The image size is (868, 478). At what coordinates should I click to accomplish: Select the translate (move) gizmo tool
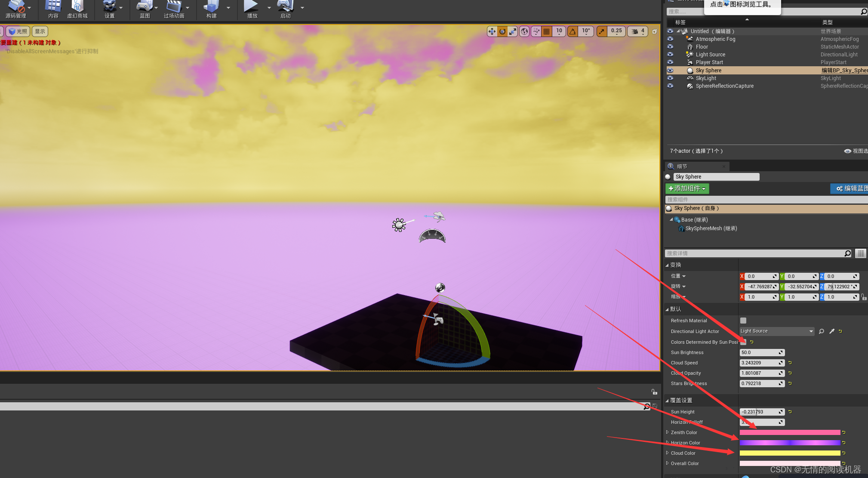(x=492, y=31)
